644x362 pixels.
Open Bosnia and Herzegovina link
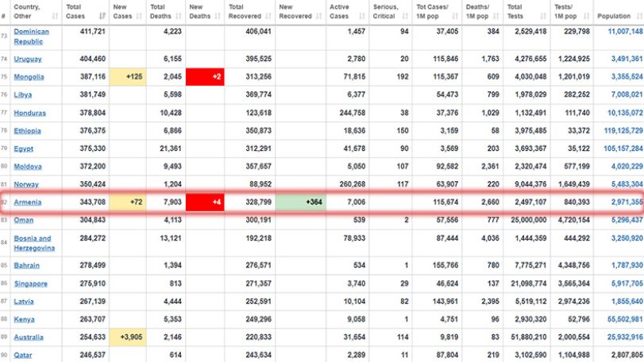(34, 244)
